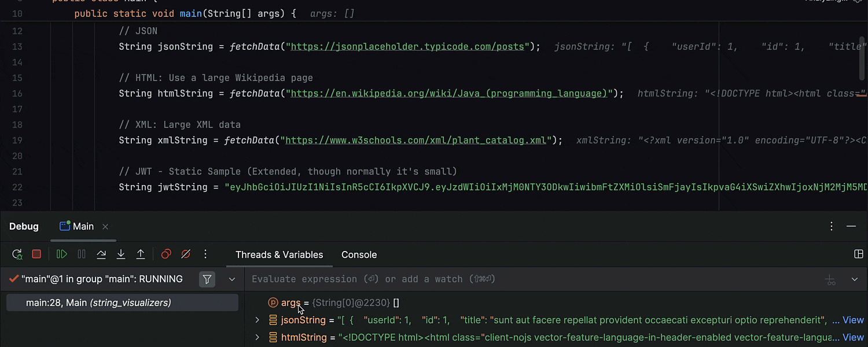Open the thread selector dropdown
The width and height of the screenshot is (868, 347).
click(x=232, y=279)
